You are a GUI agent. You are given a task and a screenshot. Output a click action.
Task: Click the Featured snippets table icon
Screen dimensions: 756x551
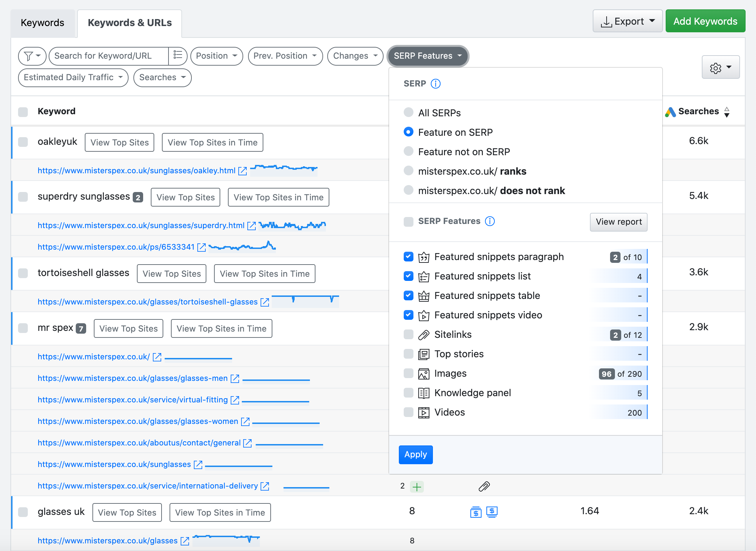coord(424,296)
